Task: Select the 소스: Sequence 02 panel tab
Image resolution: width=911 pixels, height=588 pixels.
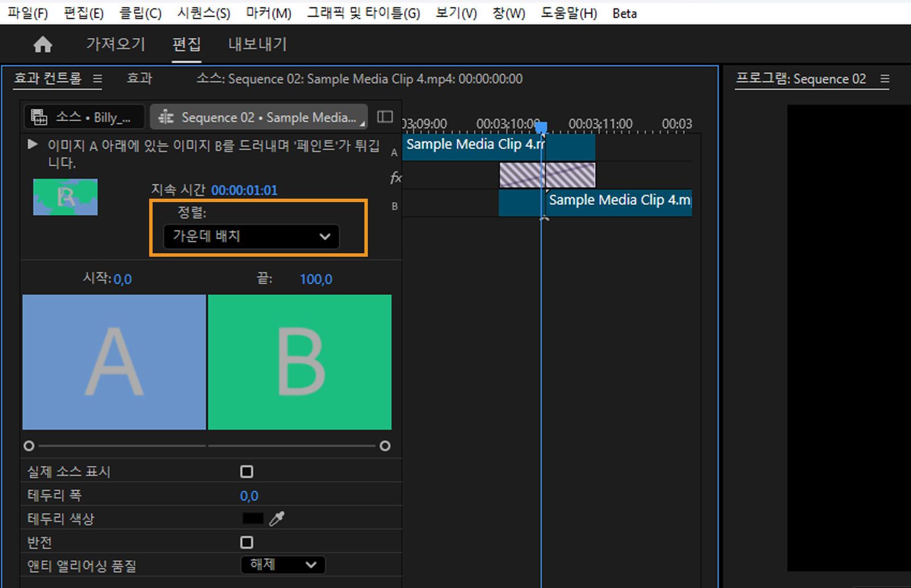Action: pos(359,79)
